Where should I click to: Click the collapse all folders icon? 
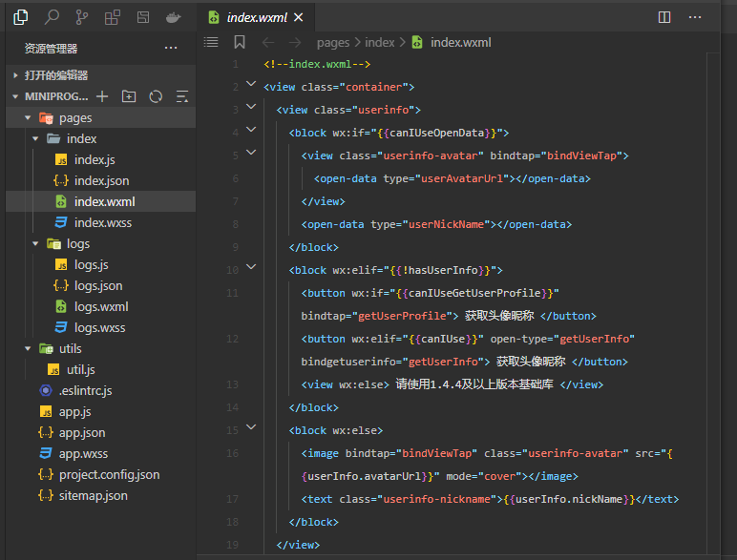pyautogui.click(x=182, y=96)
